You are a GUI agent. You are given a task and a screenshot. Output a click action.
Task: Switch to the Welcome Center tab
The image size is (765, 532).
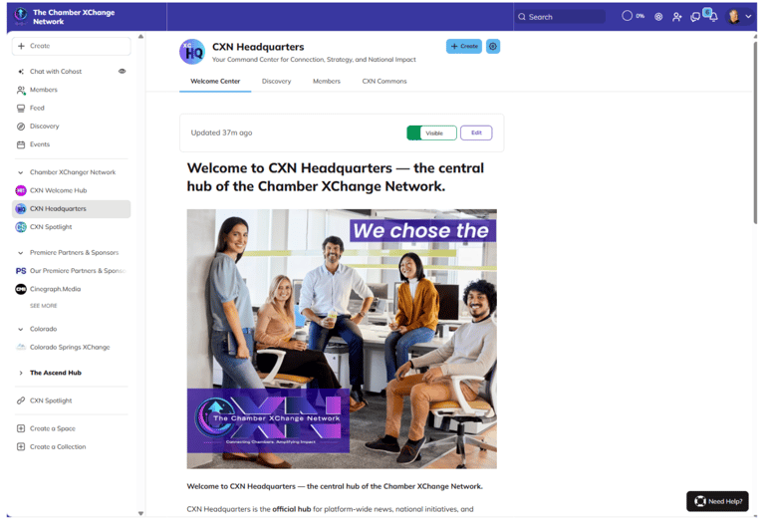(215, 82)
